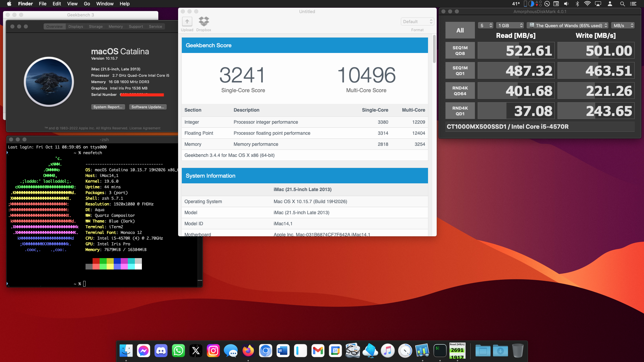Open Finder from the dock
This screenshot has width=644, height=362.
126,351
